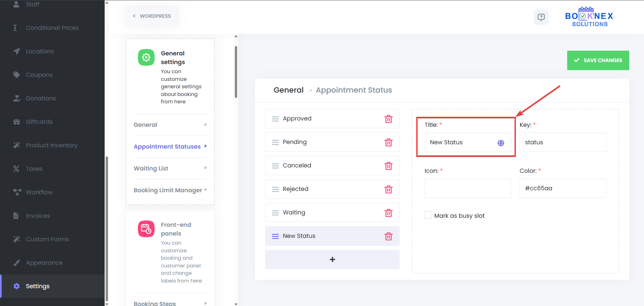Open Booking Limit Manager section
The width and height of the screenshot is (644, 306).
click(170, 190)
